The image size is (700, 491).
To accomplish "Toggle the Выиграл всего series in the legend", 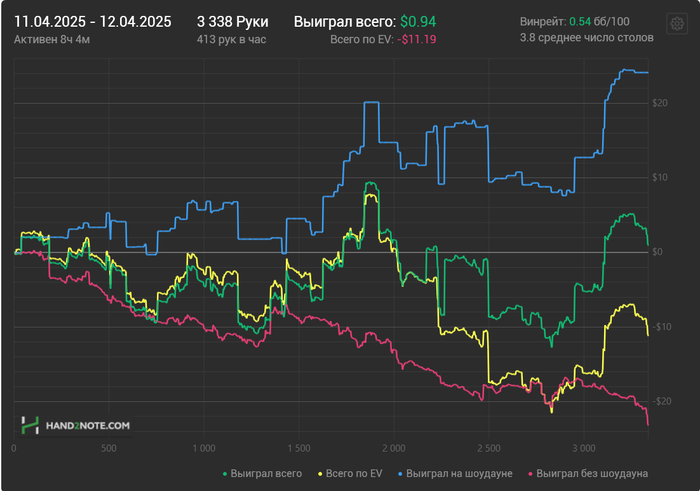I will click(266, 473).
